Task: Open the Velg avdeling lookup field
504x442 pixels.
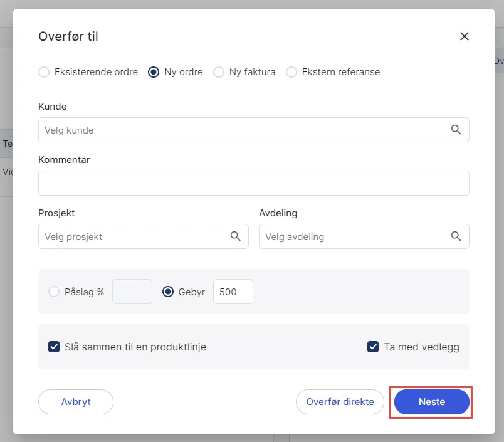Action: point(354,236)
